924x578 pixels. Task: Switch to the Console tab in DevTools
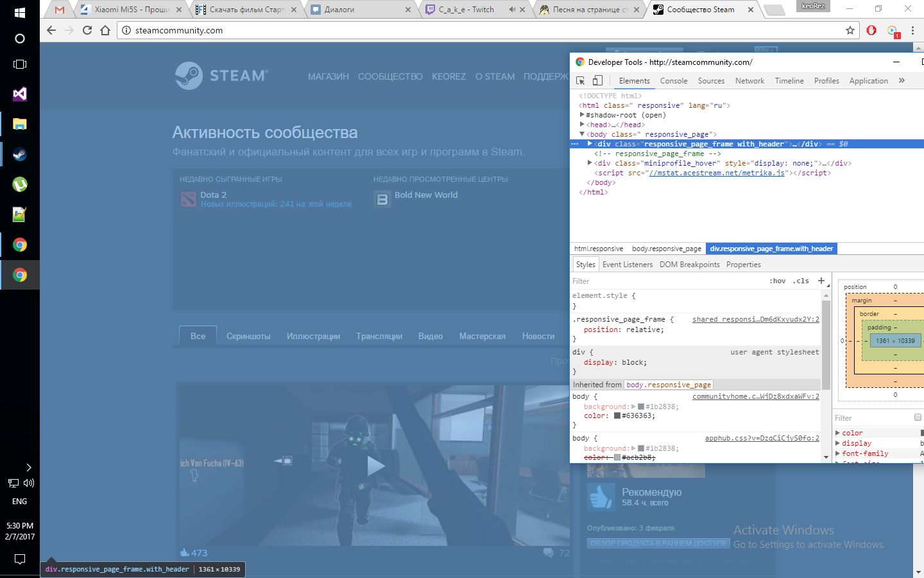(x=674, y=81)
